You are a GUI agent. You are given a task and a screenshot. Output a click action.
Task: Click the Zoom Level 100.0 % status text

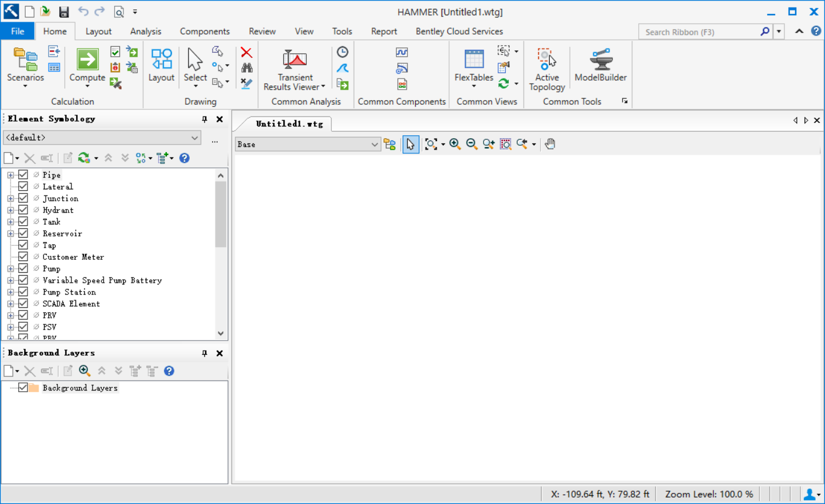click(x=708, y=495)
